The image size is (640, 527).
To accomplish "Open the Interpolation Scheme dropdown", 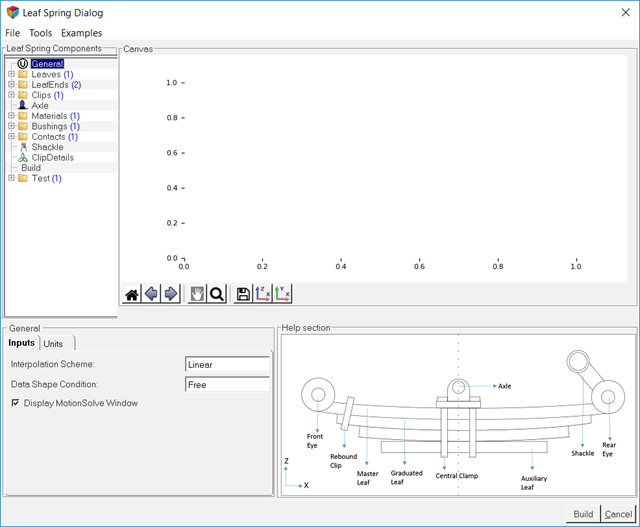I will pos(227,365).
